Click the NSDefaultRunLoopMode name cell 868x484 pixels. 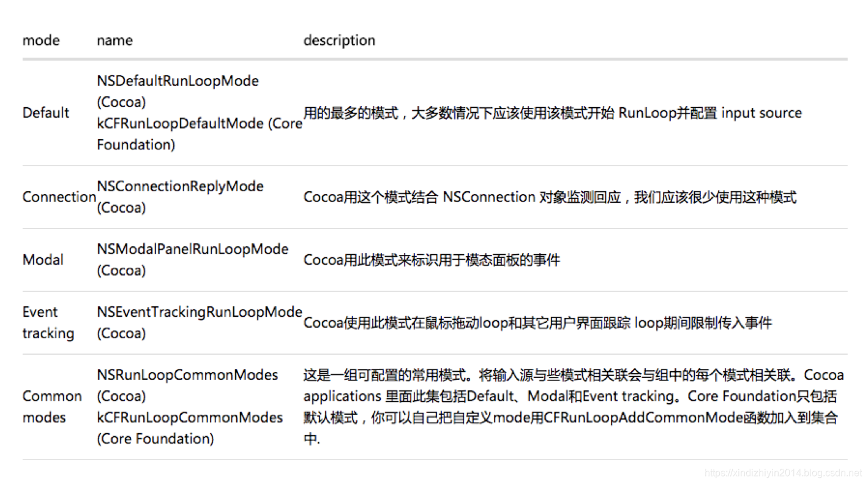click(x=200, y=113)
